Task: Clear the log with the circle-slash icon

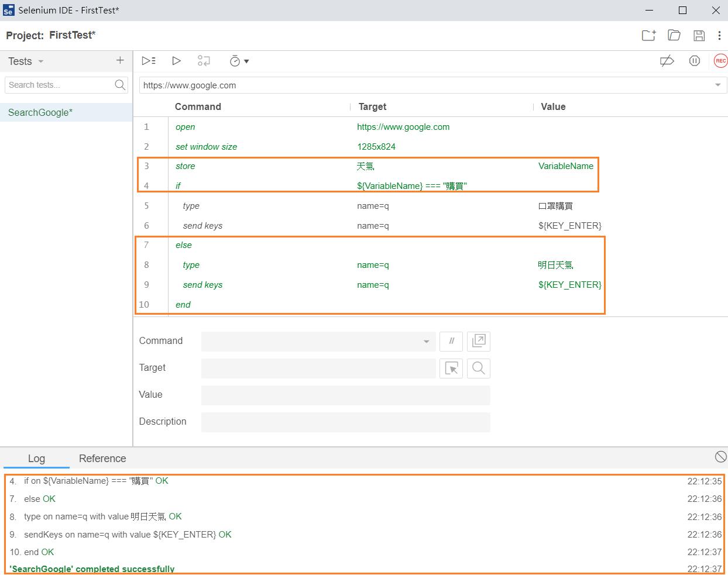Action: coord(721,457)
